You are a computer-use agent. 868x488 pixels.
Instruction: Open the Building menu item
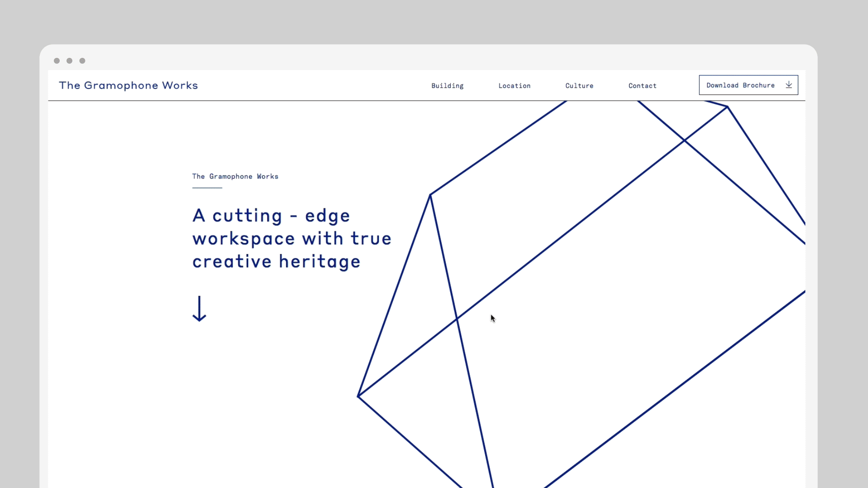point(447,86)
